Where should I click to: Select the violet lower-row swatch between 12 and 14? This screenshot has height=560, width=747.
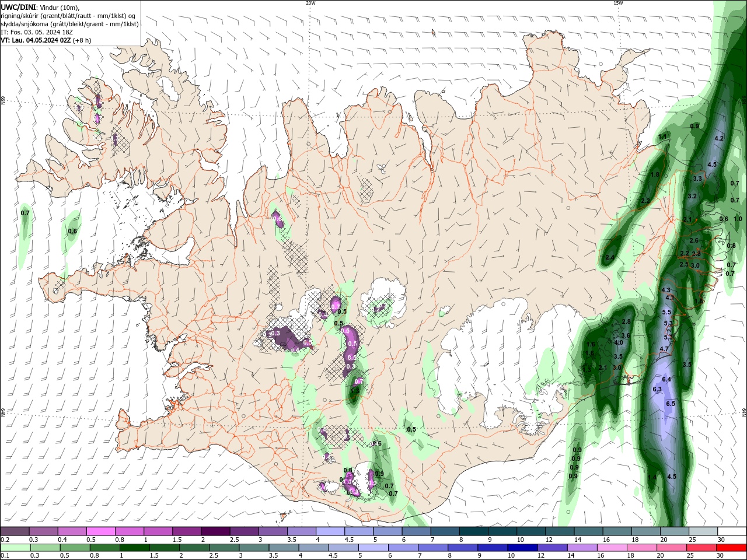point(553,548)
